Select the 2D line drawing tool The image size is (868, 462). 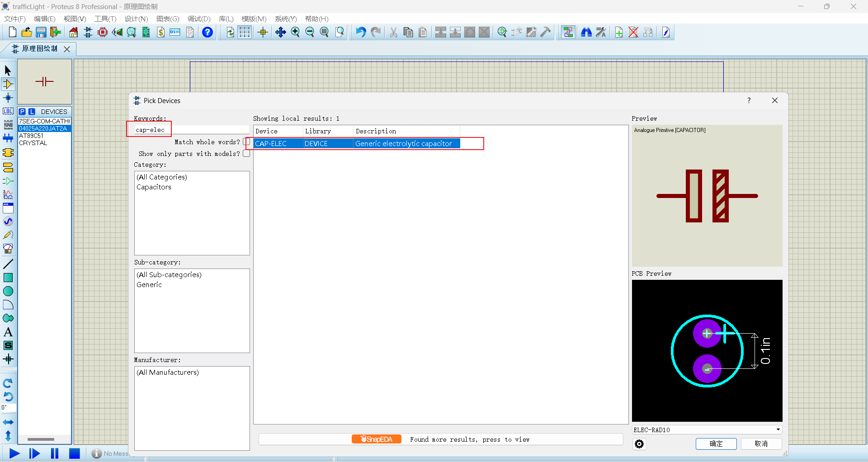8,264
